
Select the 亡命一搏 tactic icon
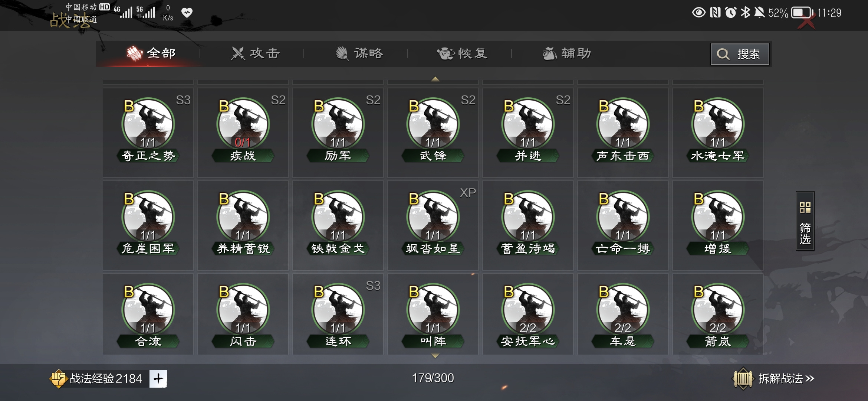(623, 217)
